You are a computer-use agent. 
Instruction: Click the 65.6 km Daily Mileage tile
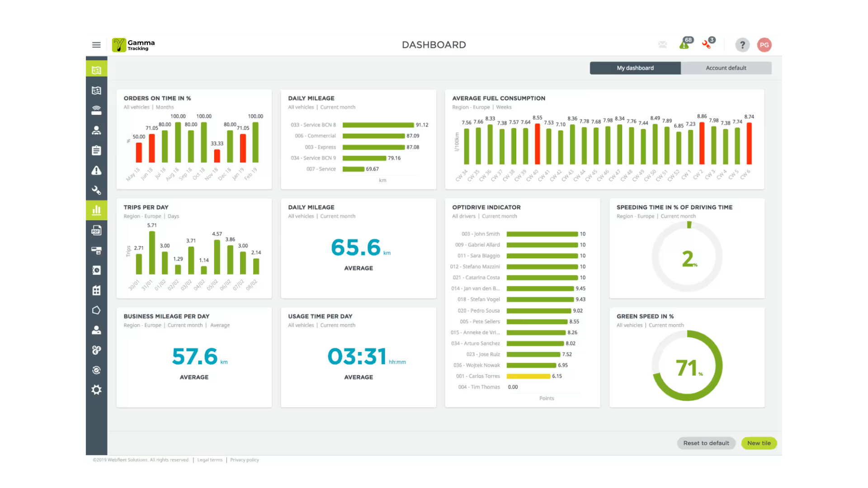point(359,249)
